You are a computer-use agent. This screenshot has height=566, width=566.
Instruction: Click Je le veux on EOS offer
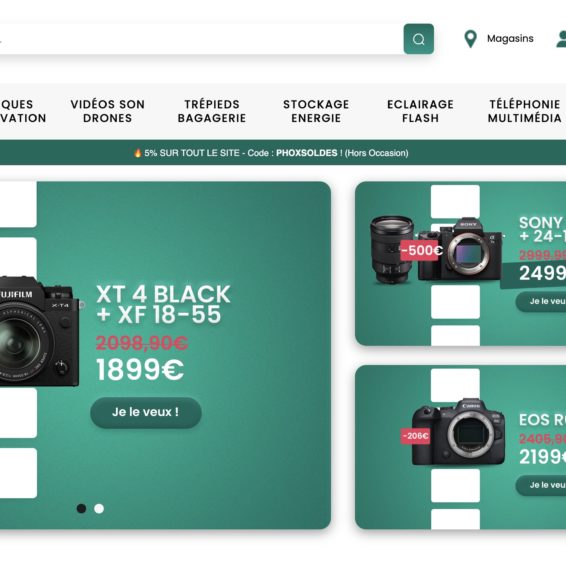pyautogui.click(x=541, y=485)
